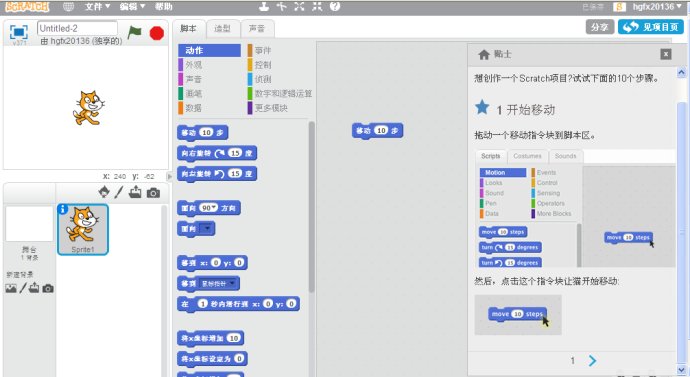The height and width of the screenshot is (377, 690).
Task: Click the glide 1 second block
Action: [238, 304]
